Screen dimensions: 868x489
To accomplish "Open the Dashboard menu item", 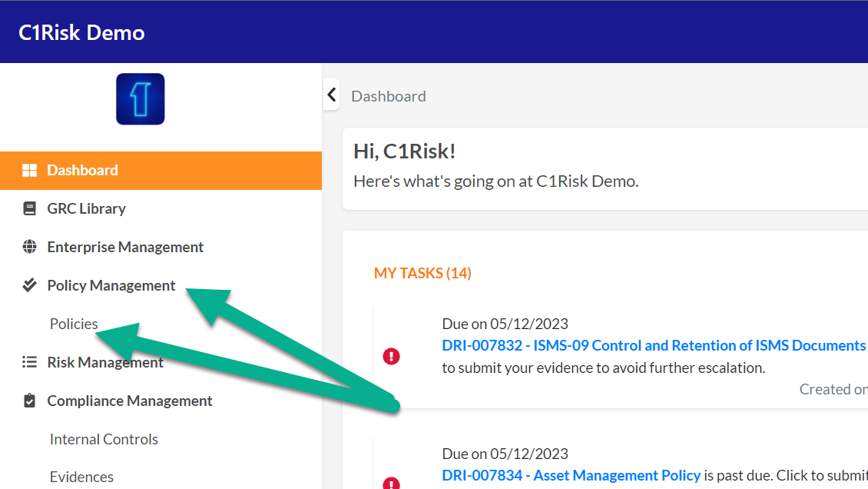I will pos(161,171).
